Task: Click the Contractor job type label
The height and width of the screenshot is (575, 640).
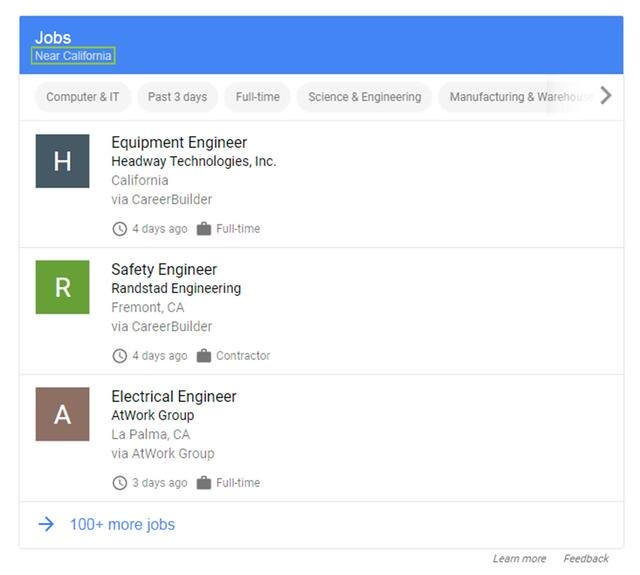Action: (243, 355)
